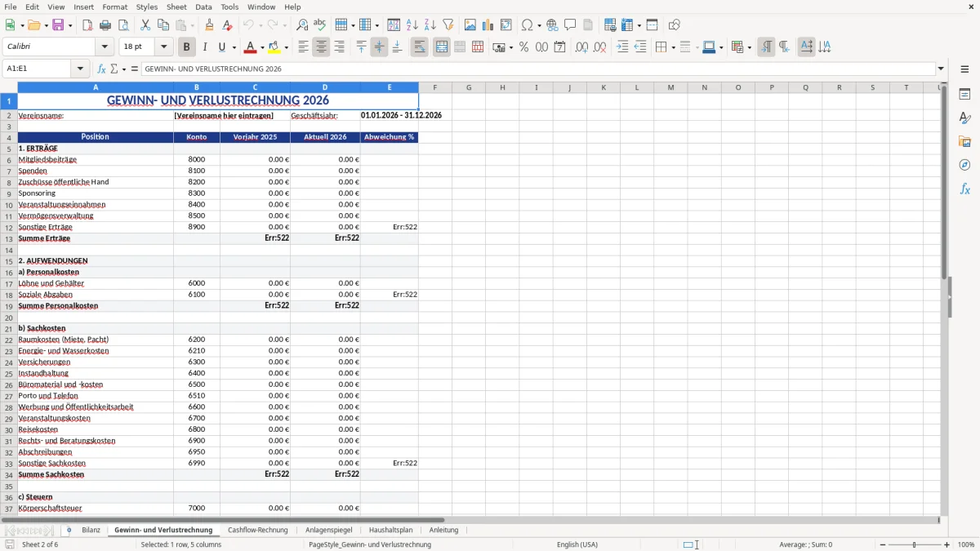Expand the font size dropdown
This screenshot has height=551, width=980.
pyautogui.click(x=163, y=47)
